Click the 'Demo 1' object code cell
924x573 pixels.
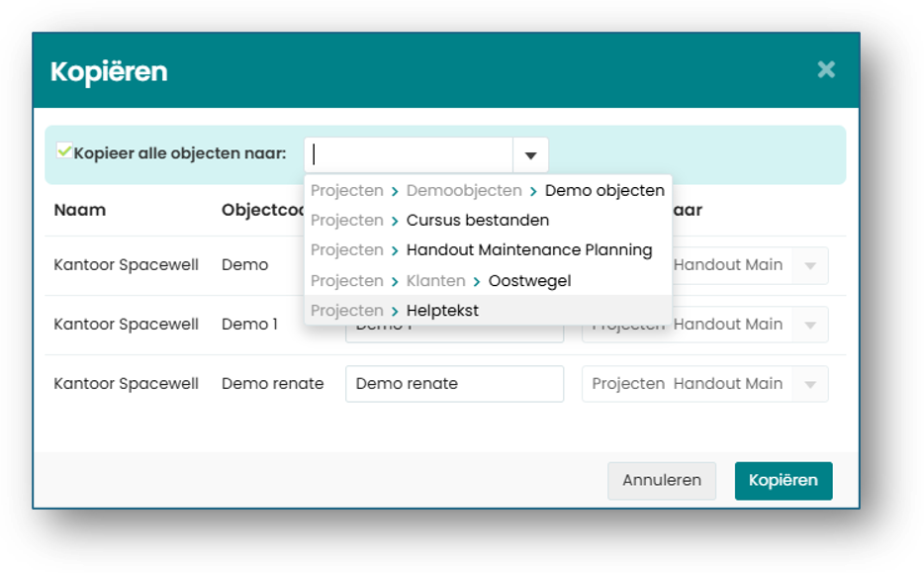pyautogui.click(x=249, y=325)
